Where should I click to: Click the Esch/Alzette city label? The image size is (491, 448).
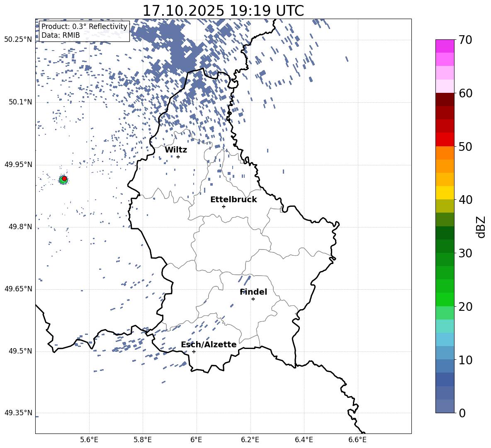click(x=209, y=345)
